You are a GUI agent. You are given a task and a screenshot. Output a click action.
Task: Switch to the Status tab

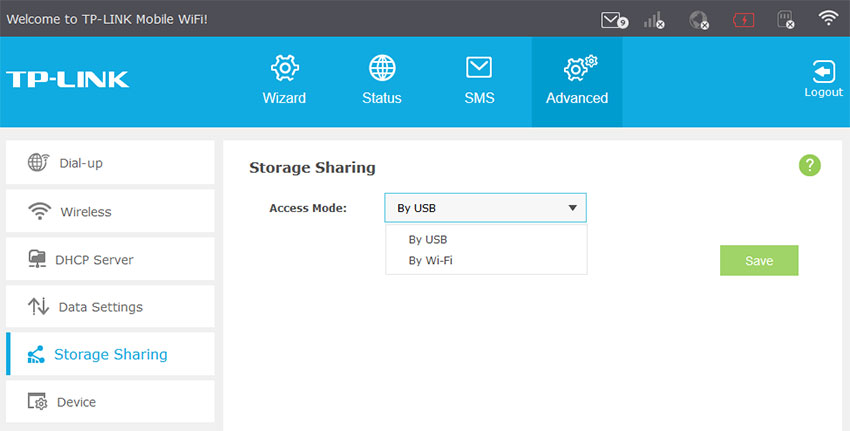(x=382, y=80)
